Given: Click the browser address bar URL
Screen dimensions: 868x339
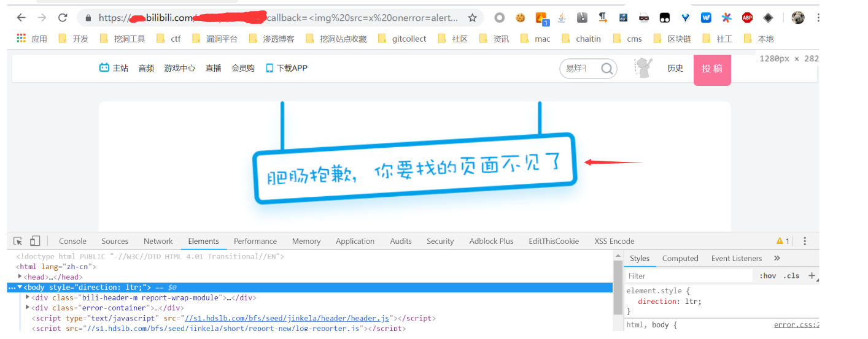Looking at the screenshot, I should click(x=278, y=18).
